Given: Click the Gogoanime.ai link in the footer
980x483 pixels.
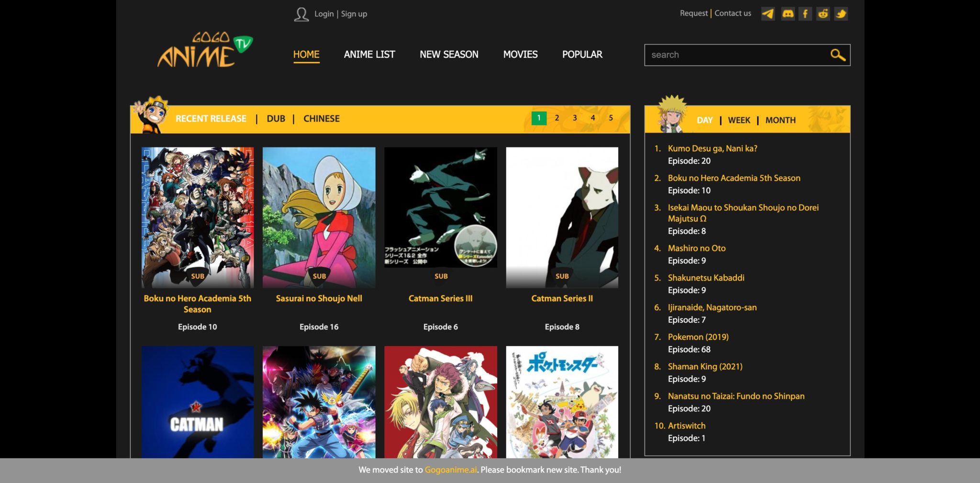Looking at the screenshot, I should [450, 470].
